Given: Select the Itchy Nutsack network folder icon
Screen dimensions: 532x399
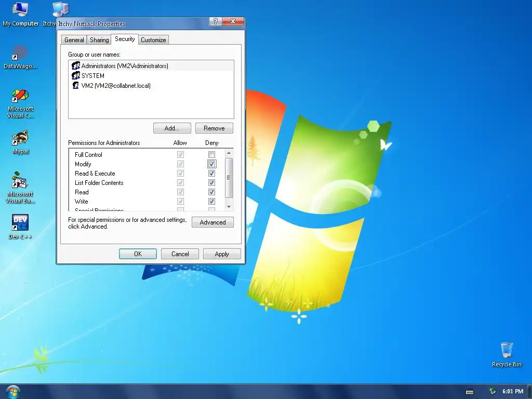Looking at the screenshot, I should (x=60, y=9).
